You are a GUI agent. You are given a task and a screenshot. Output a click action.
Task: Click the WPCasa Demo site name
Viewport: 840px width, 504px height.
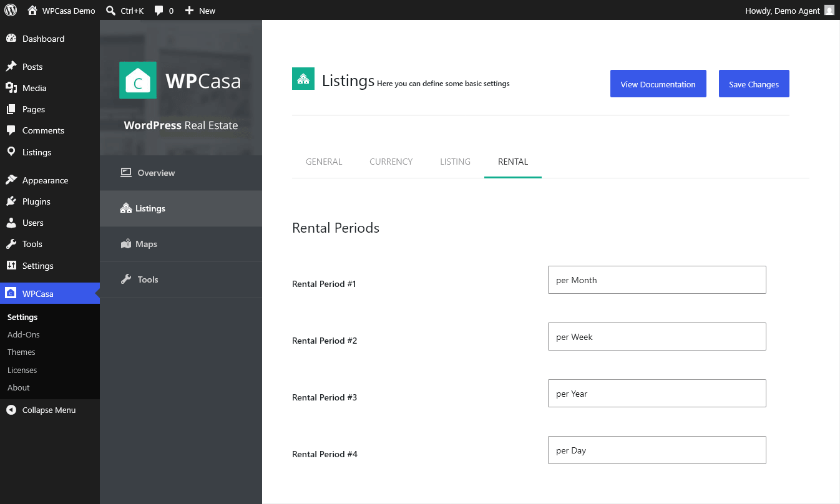(x=69, y=11)
